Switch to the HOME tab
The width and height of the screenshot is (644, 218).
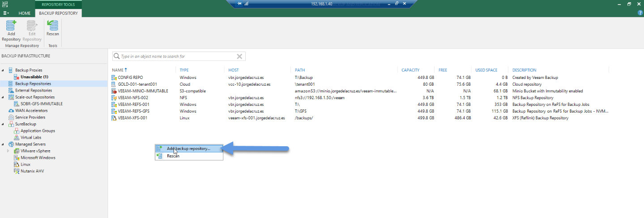pos(25,13)
